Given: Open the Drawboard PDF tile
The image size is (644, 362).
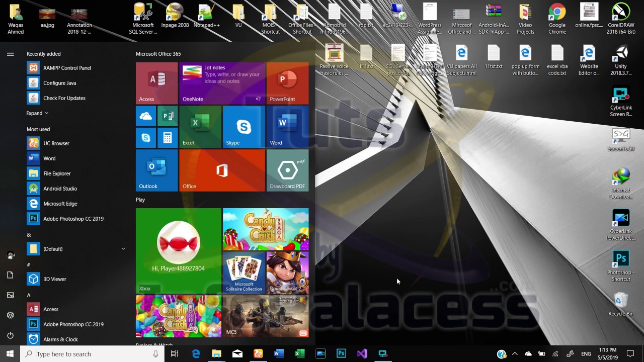Looking at the screenshot, I should [x=287, y=170].
